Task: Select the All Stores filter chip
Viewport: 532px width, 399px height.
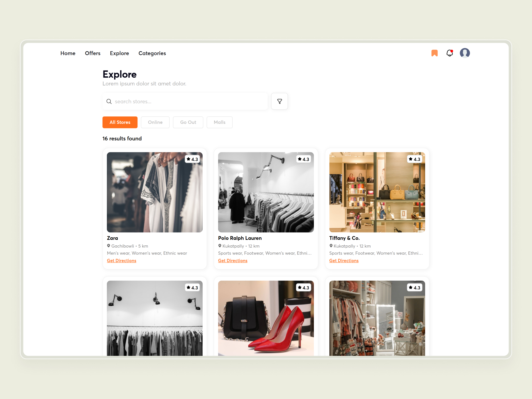Action: pos(120,122)
